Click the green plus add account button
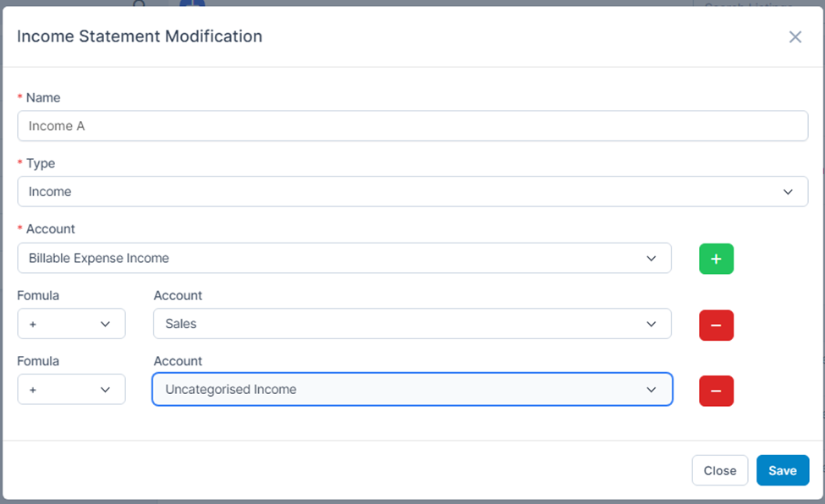Screen dimensions: 825x504 [x=716, y=259]
